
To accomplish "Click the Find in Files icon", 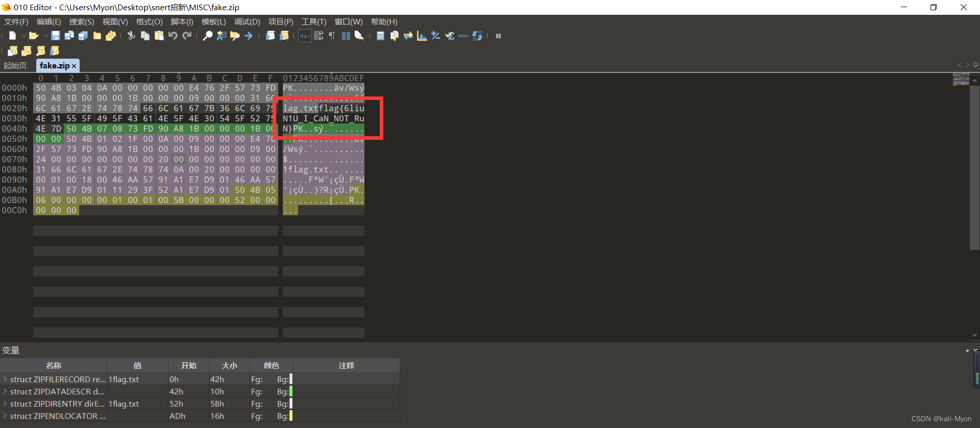I will [x=235, y=36].
